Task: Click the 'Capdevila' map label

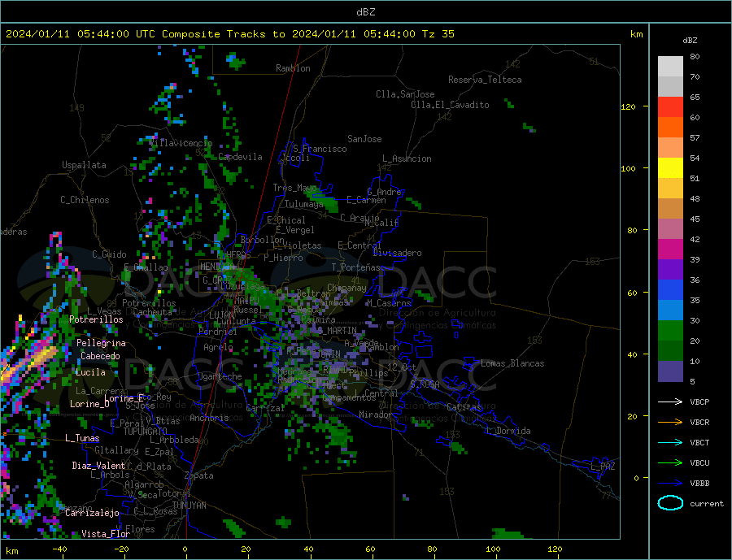Action: coord(240,157)
